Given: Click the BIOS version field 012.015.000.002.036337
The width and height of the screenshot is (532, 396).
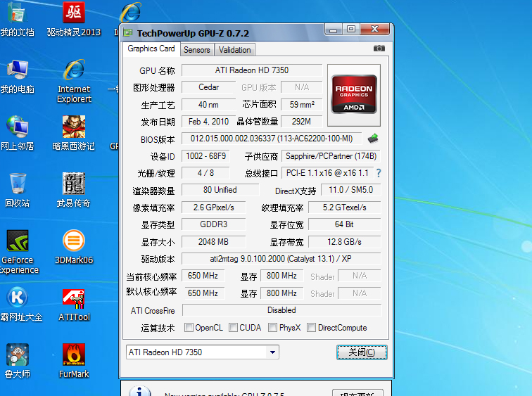Looking at the screenshot, I should click(272, 139).
